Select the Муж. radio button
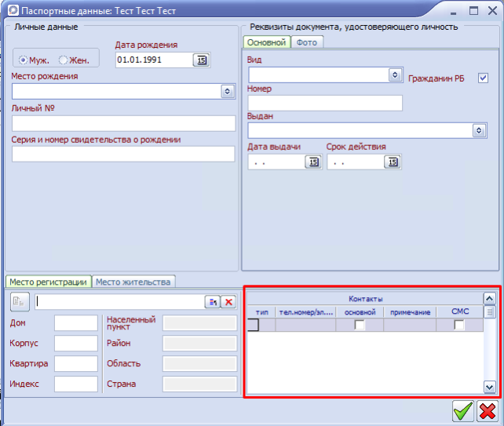 (x=24, y=60)
